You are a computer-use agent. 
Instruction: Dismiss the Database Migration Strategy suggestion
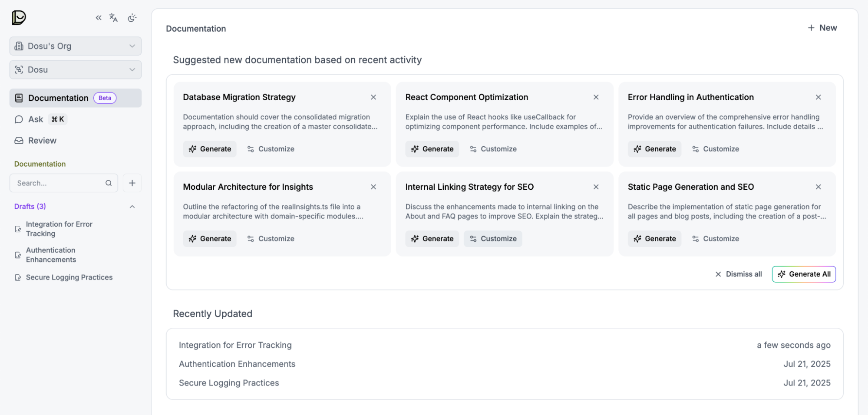(373, 97)
